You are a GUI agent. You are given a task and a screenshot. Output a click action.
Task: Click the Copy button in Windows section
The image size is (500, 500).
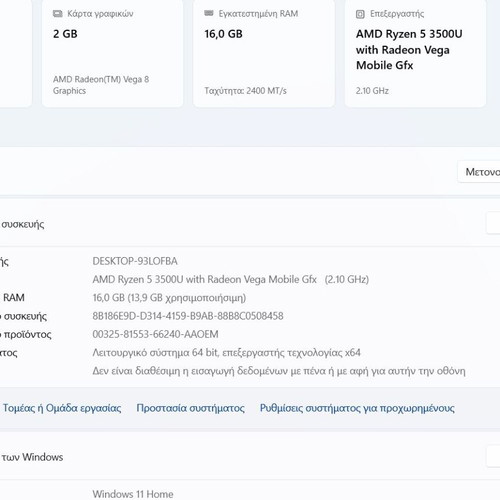click(x=493, y=456)
